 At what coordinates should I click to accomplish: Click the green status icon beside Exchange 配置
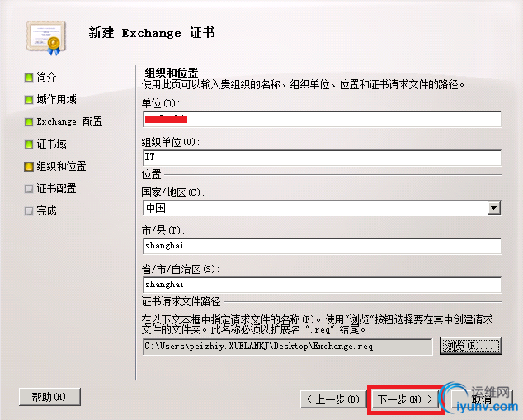pyautogui.click(x=29, y=122)
